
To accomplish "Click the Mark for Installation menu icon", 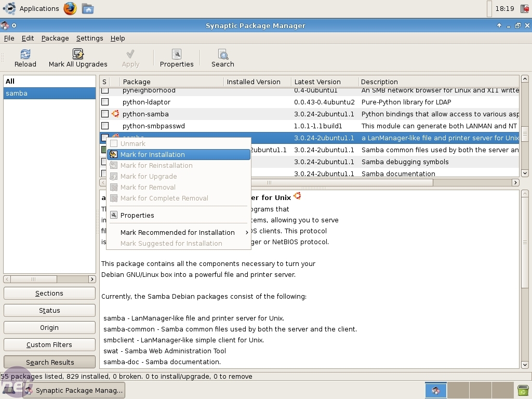I will coord(114,154).
